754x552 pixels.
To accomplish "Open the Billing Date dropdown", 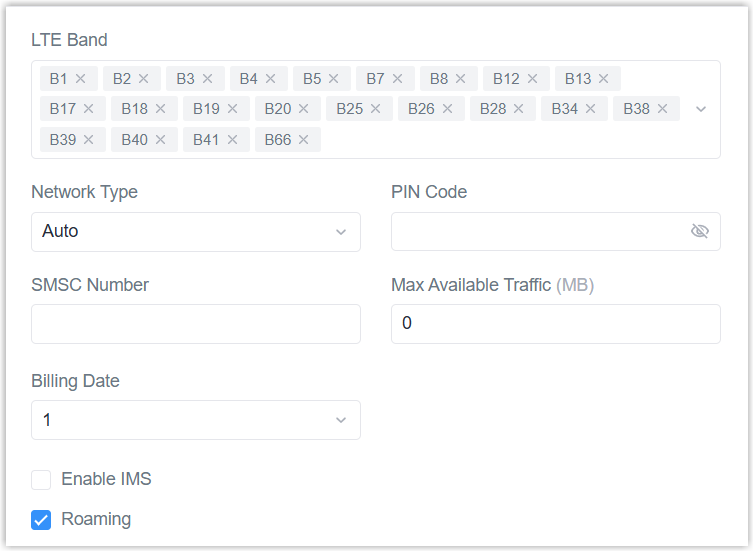I will [195, 420].
